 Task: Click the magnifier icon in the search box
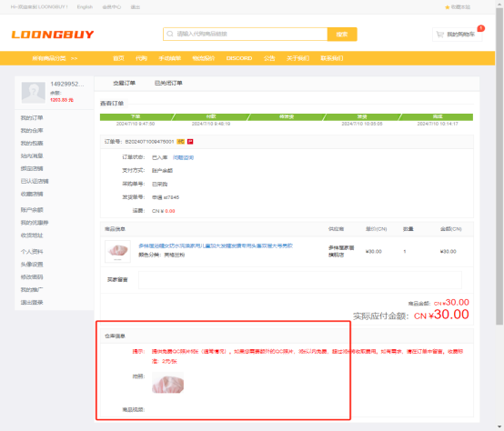[x=170, y=34]
